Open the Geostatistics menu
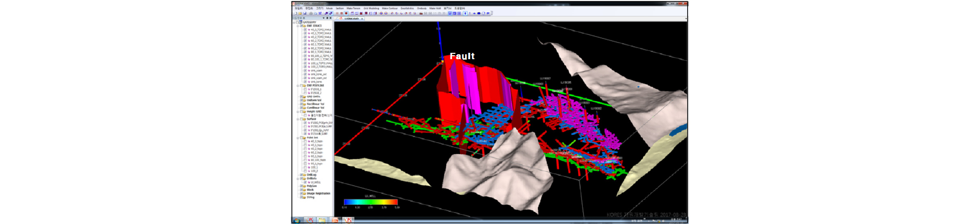This screenshot has width=980, height=224. 407,8
